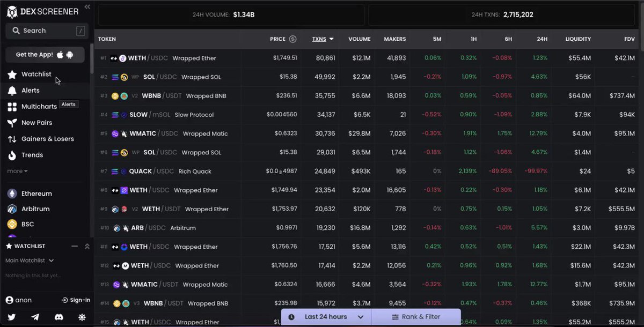The height and width of the screenshot is (327, 644).
Task: Click the Apple icon in Get the App
Action: pos(61,54)
